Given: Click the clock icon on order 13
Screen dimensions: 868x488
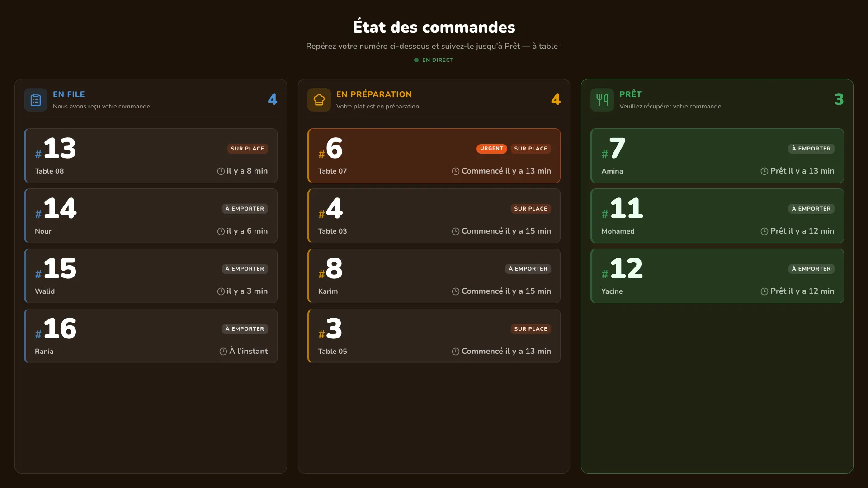Looking at the screenshot, I should tap(221, 171).
